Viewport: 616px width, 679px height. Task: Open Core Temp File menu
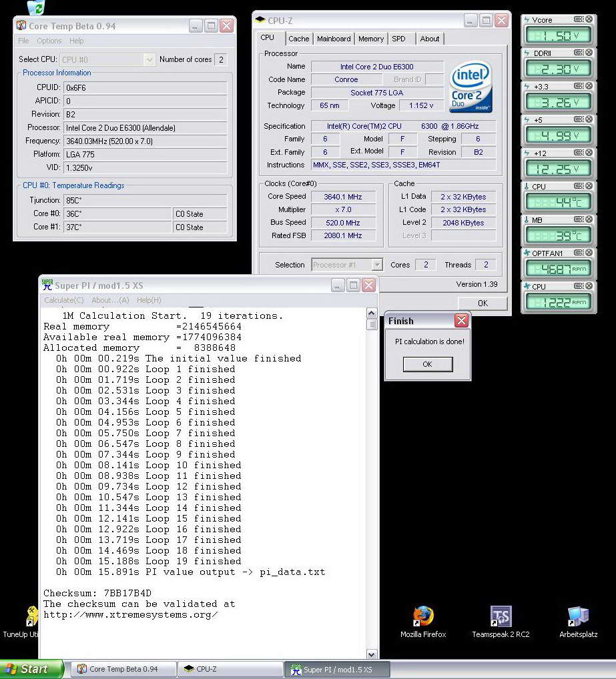(x=23, y=41)
